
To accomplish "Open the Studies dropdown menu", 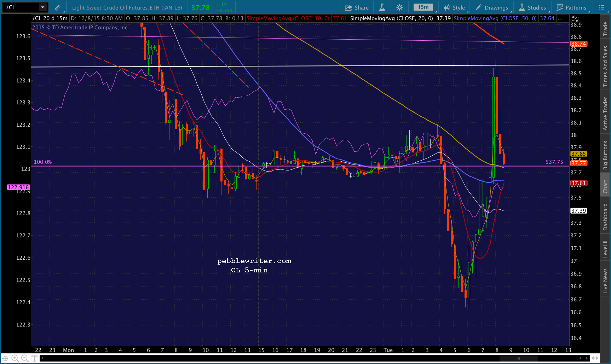I will tap(533, 7).
